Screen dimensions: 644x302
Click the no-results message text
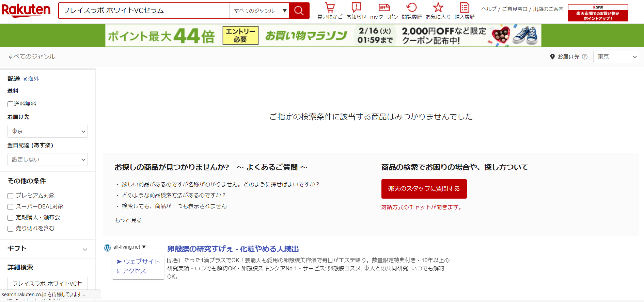(x=371, y=117)
